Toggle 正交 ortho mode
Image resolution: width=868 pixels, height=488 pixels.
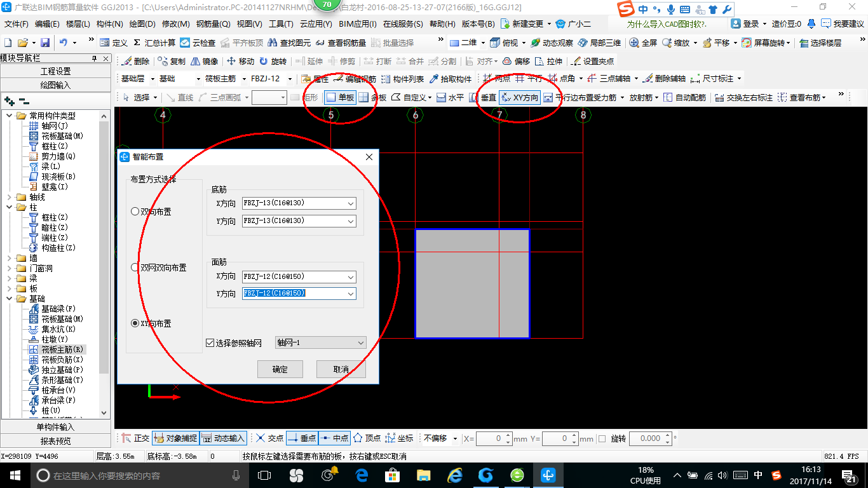[135, 438]
